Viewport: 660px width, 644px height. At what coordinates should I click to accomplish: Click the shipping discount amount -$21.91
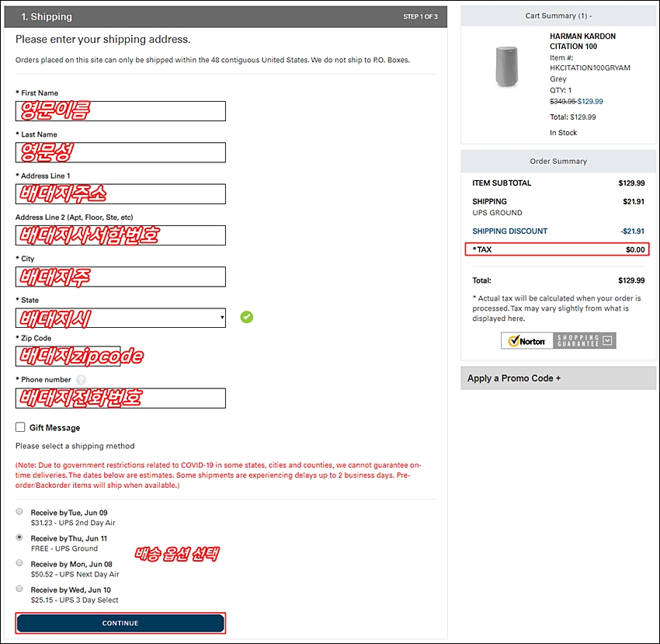tap(632, 231)
